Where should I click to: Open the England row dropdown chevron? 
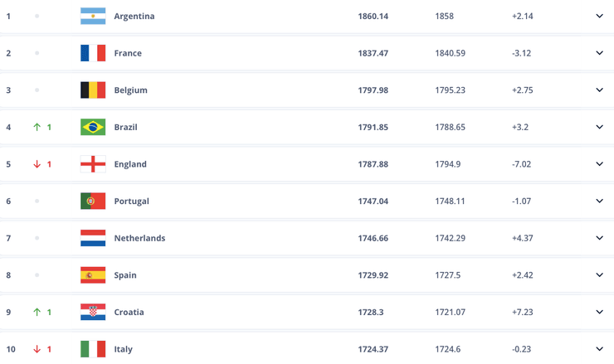[x=599, y=164]
